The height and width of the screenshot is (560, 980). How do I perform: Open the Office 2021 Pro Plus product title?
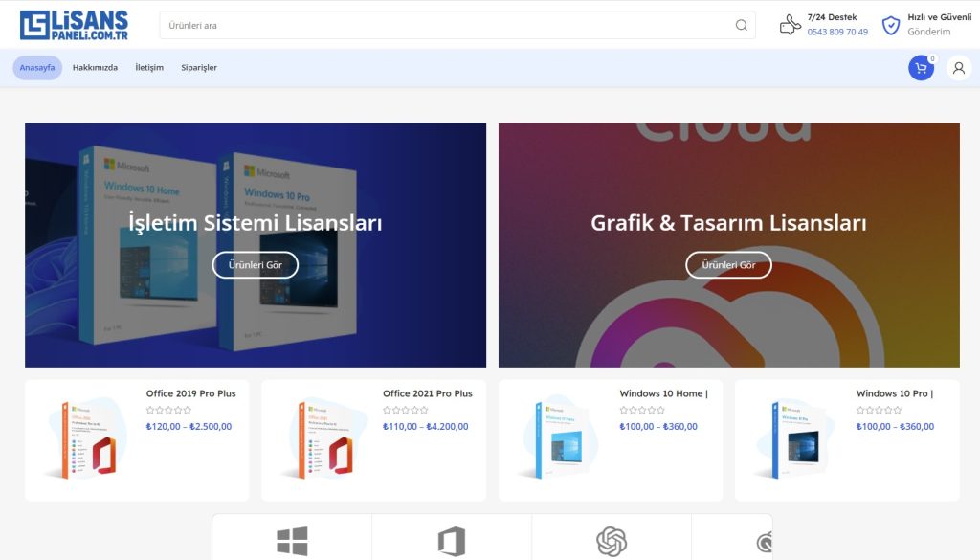[x=428, y=393]
